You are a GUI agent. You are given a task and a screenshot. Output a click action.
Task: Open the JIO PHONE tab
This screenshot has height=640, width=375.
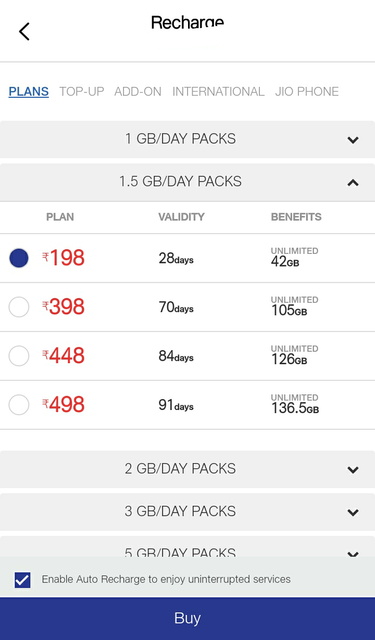pos(307,91)
